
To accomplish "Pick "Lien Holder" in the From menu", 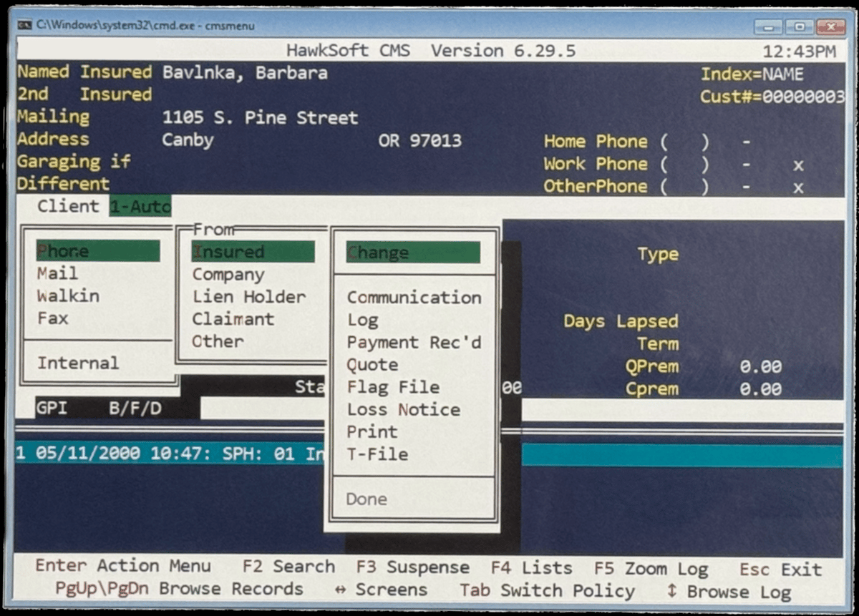I will pos(247,296).
